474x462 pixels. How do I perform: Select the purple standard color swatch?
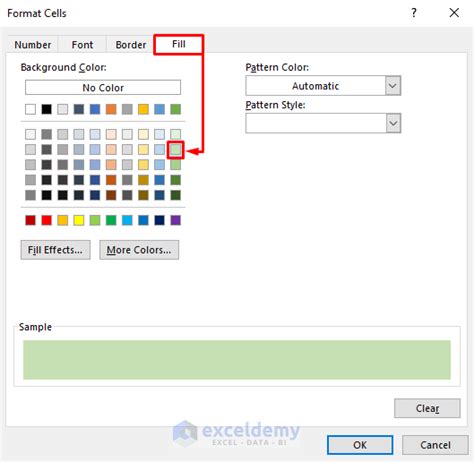click(176, 220)
